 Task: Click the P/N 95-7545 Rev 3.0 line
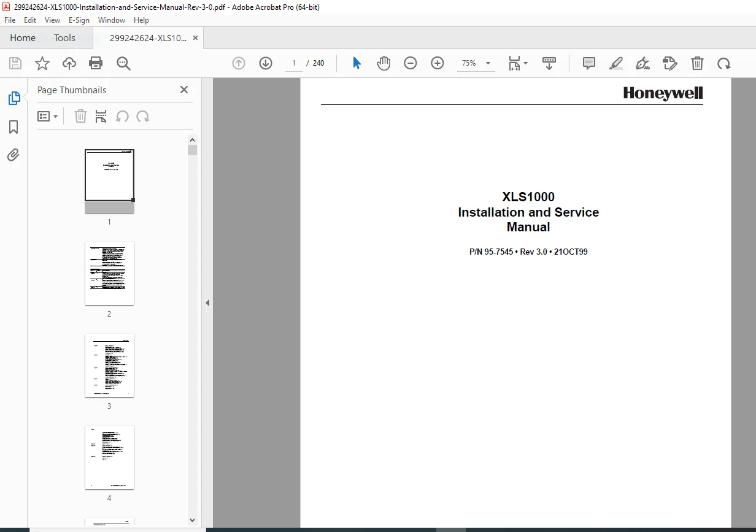click(x=528, y=252)
